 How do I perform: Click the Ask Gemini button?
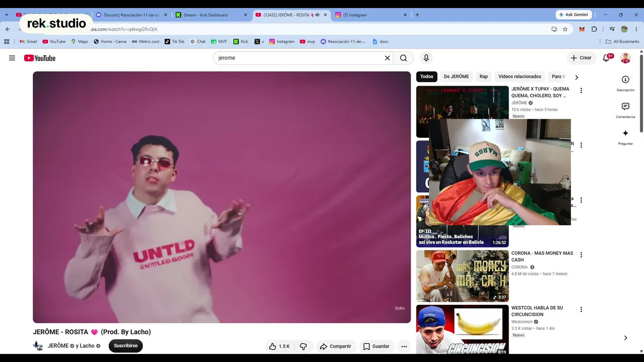(x=574, y=15)
